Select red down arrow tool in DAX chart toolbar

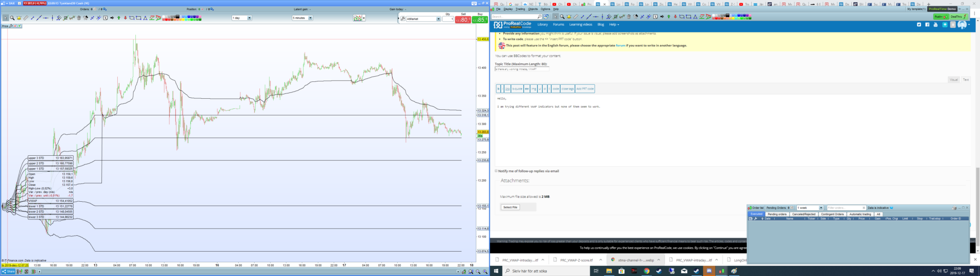click(125, 18)
